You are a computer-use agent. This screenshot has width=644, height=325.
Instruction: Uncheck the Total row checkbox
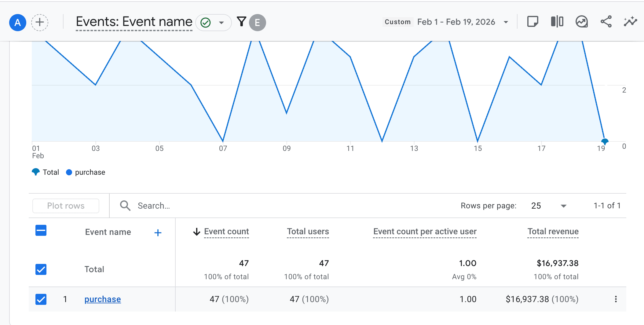pyautogui.click(x=41, y=269)
